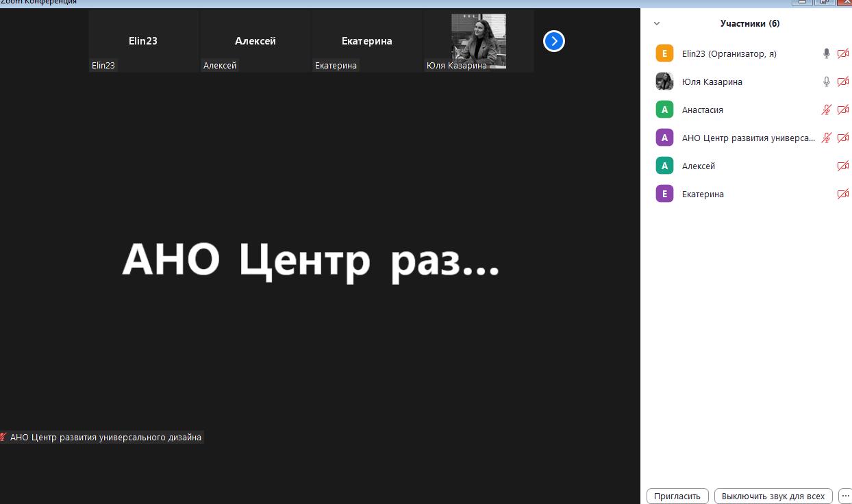Click purple E avatar of Екатерина
This screenshot has width=852, height=504.
click(664, 194)
